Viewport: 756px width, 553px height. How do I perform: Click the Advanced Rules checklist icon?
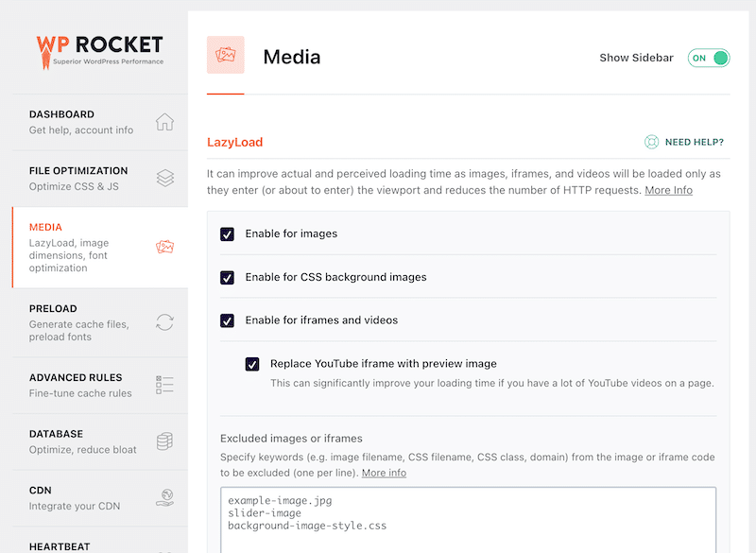click(164, 385)
